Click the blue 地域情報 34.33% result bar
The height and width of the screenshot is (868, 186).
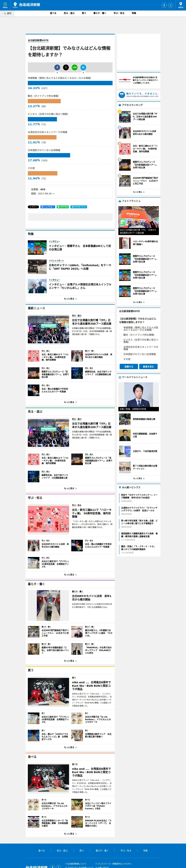click(70, 83)
